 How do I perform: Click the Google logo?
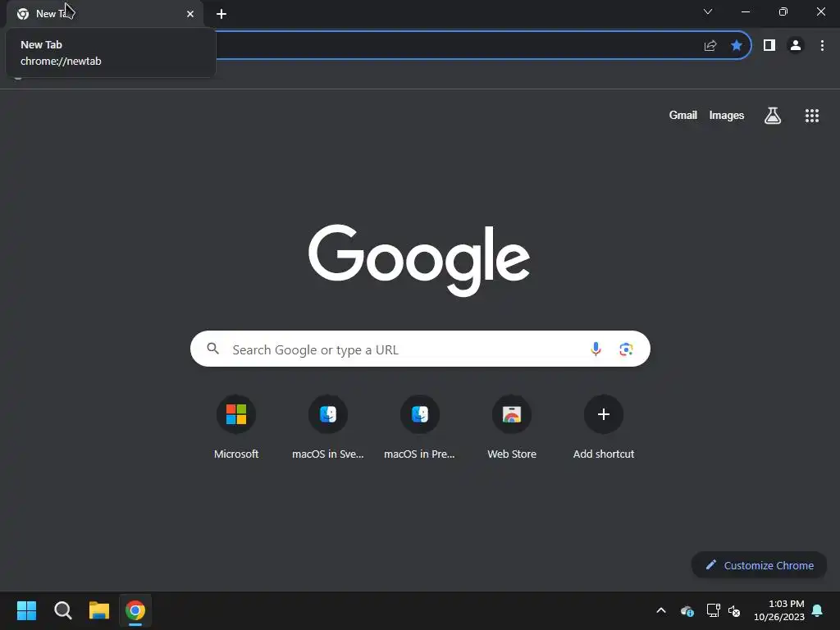(419, 260)
